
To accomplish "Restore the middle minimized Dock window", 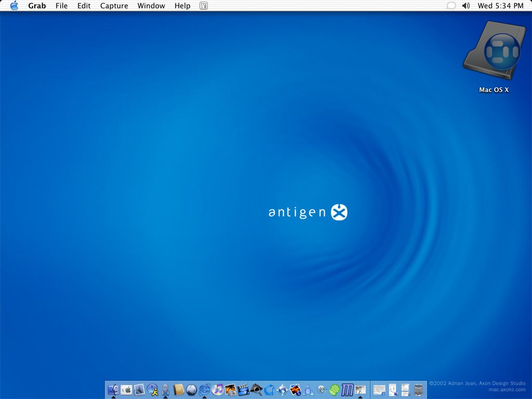I will [x=393, y=390].
